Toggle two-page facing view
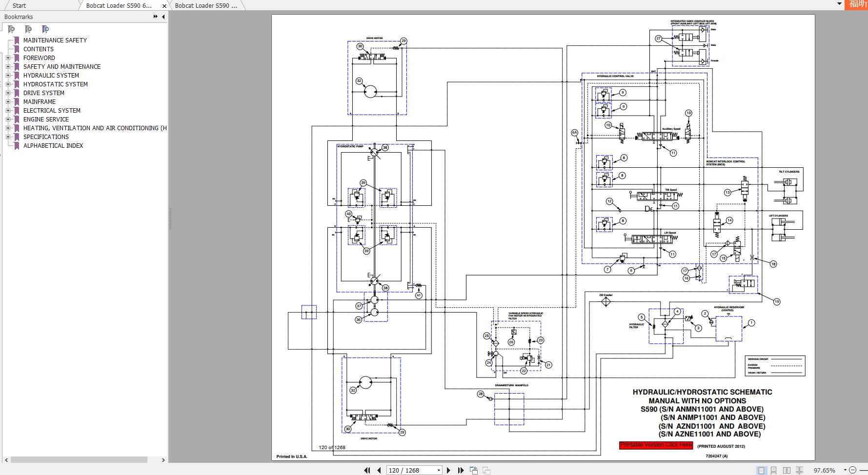Viewport: 868px width, 475px height. (787, 470)
